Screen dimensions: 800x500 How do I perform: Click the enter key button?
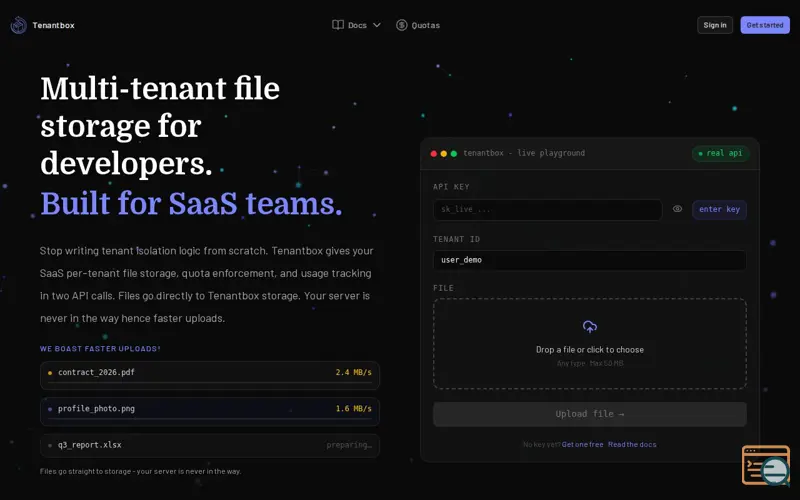click(719, 209)
